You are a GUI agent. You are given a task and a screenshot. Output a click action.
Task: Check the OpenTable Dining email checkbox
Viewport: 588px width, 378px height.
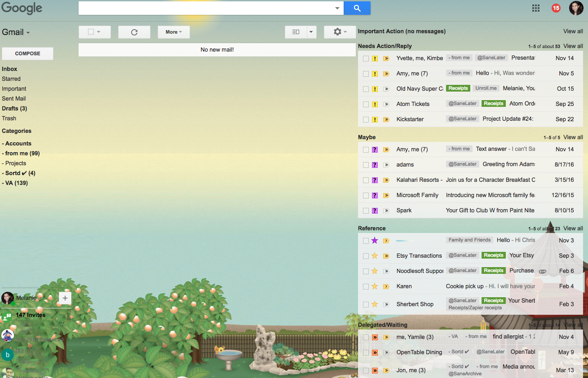coord(366,352)
